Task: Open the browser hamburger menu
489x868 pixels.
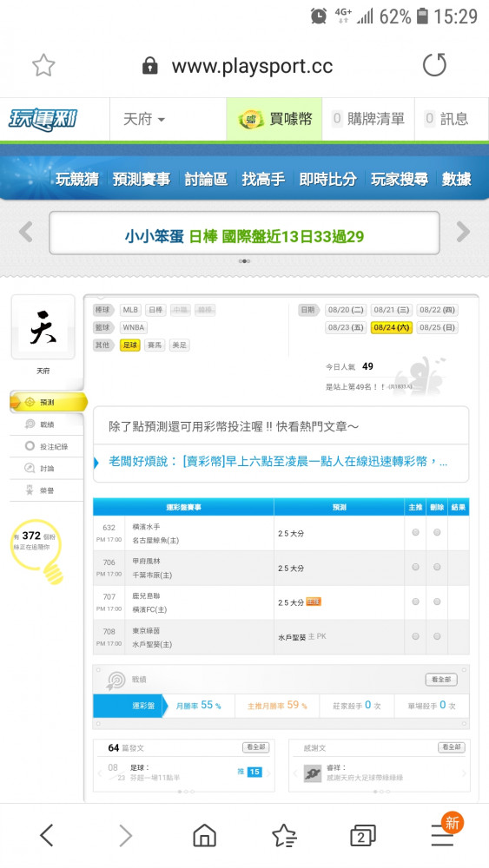Action: coord(442,835)
